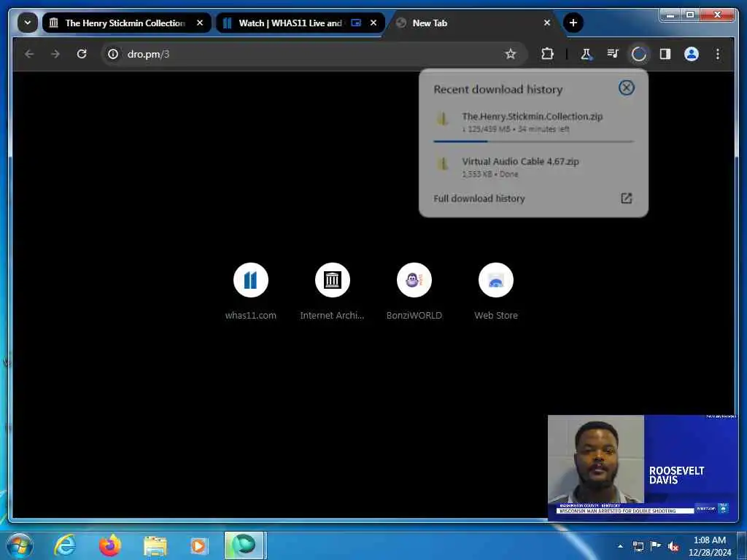Open the Extensions puzzle icon

[547, 54]
